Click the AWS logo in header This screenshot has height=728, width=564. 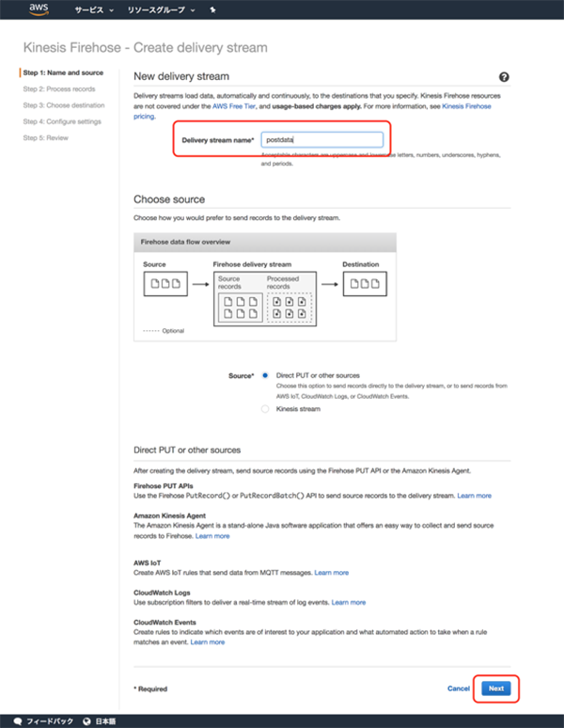click(39, 10)
